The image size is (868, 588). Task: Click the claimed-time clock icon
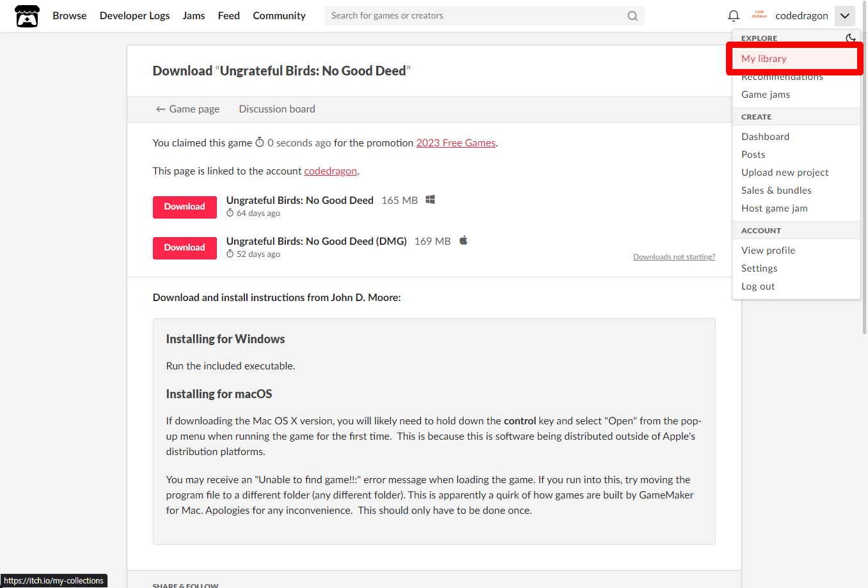pos(260,142)
